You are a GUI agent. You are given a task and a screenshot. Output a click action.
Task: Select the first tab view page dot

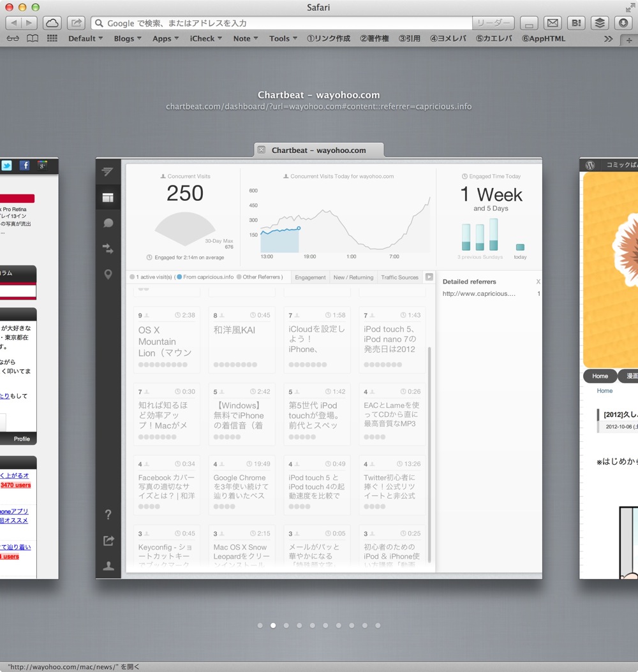260,625
